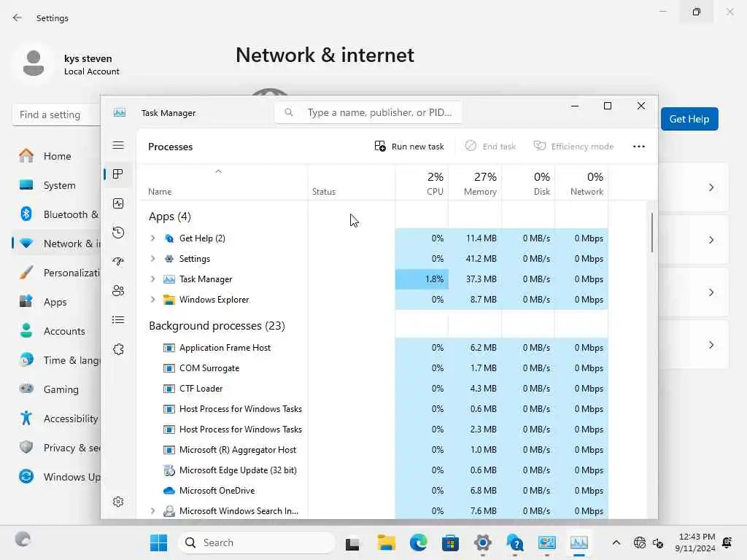The image size is (747, 560).
Task: Click Run new task button
Action: (409, 146)
